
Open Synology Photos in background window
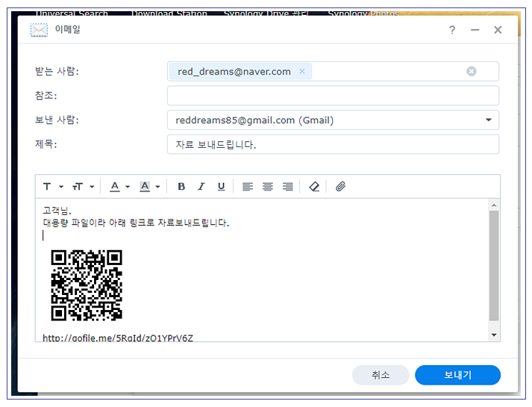point(363,14)
